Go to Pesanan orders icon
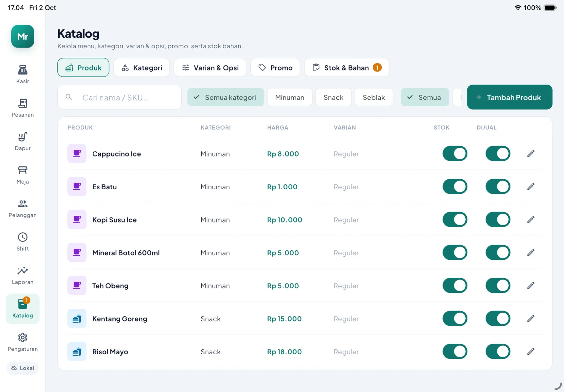This screenshot has height=392, width=564. point(23,103)
